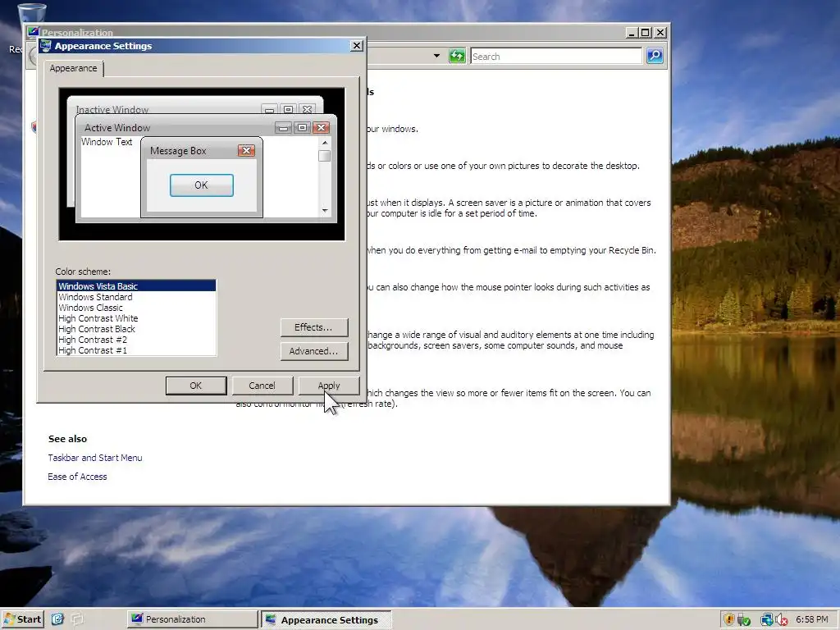The image size is (840, 630).
Task: Open the Effects... options
Action: (314, 327)
